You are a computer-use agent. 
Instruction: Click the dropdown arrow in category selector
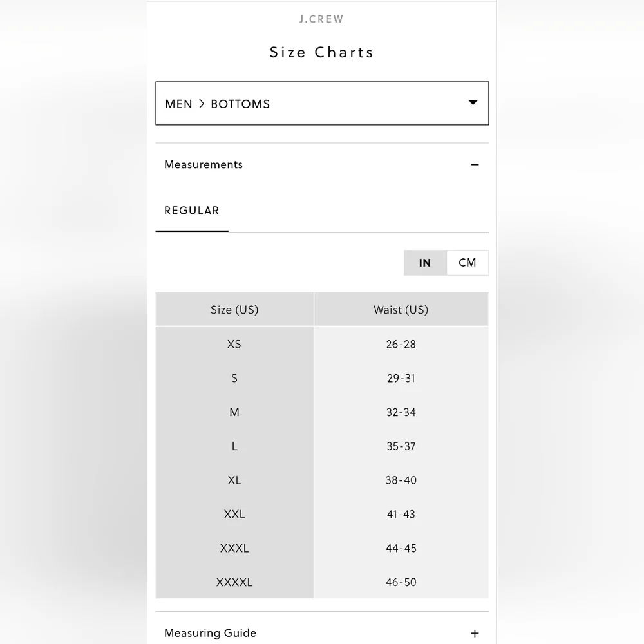[473, 102]
